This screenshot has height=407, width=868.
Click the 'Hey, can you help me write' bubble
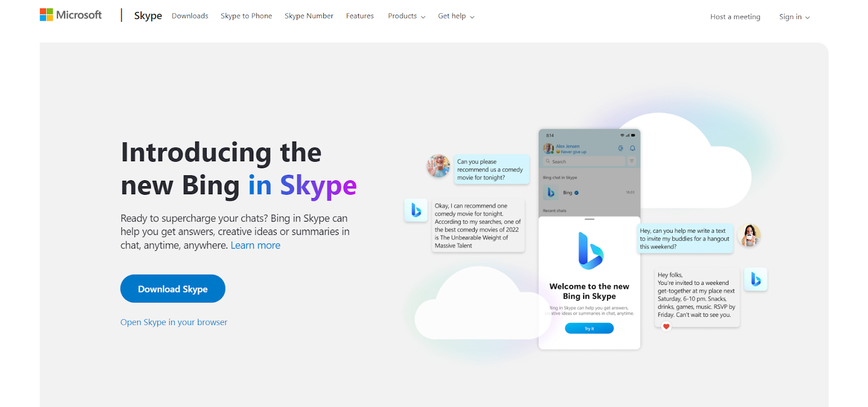685,239
